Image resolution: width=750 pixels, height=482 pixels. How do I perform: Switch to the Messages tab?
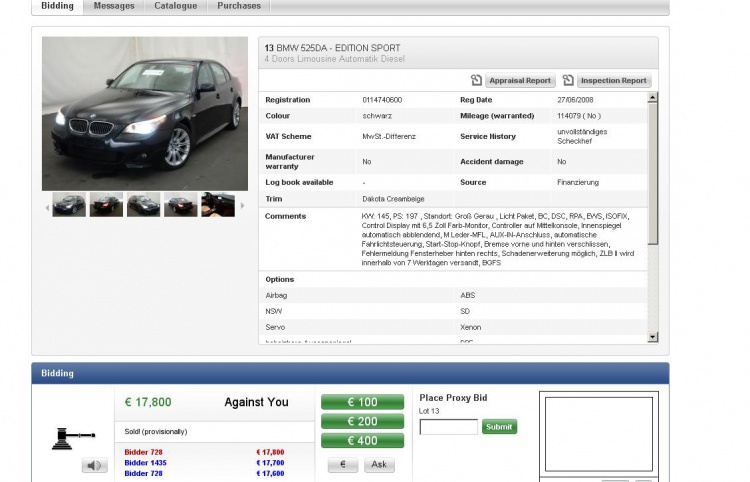tap(114, 6)
